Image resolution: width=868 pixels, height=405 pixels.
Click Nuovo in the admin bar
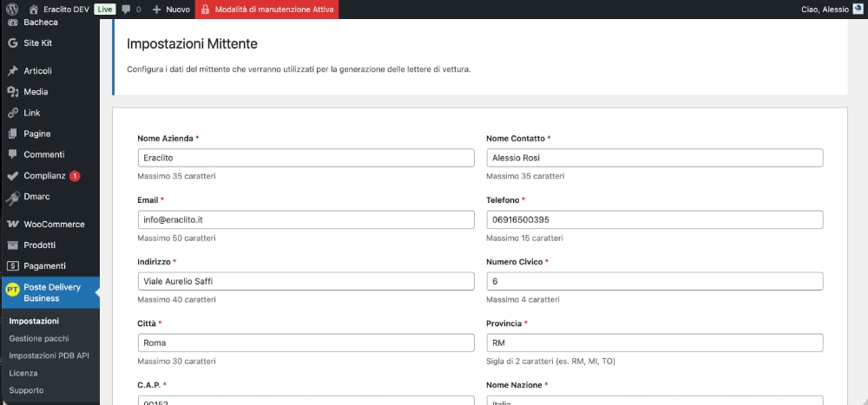pos(171,10)
